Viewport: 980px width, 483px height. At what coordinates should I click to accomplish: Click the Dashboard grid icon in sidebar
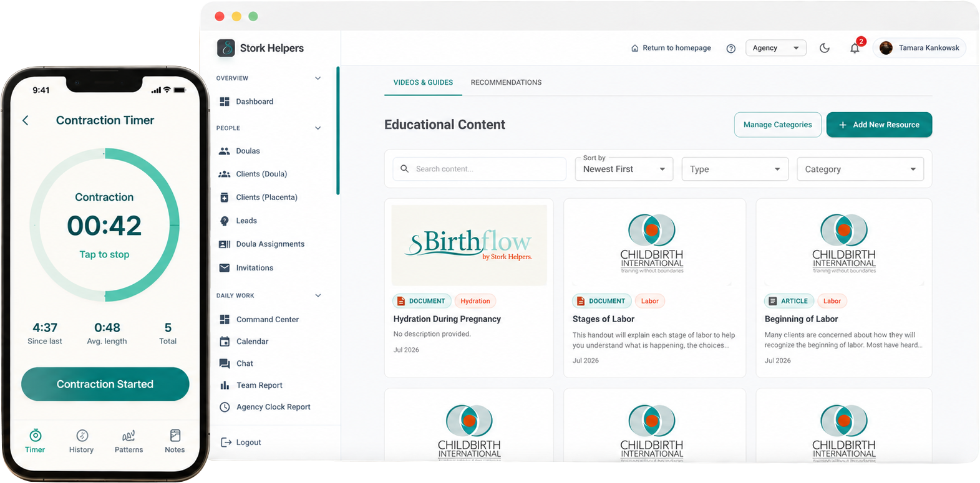click(x=225, y=102)
